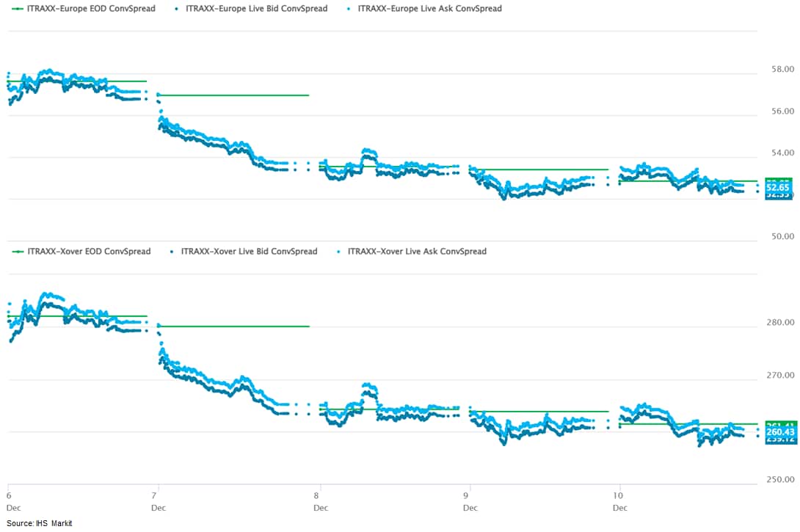Select the 9 Dec date tick
The image size is (800, 532).
470,492
